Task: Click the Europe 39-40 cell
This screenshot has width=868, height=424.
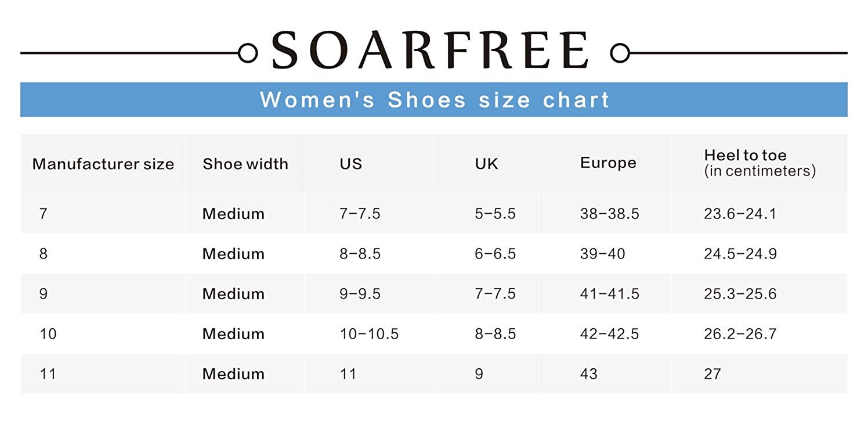Action: click(x=603, y=254)
